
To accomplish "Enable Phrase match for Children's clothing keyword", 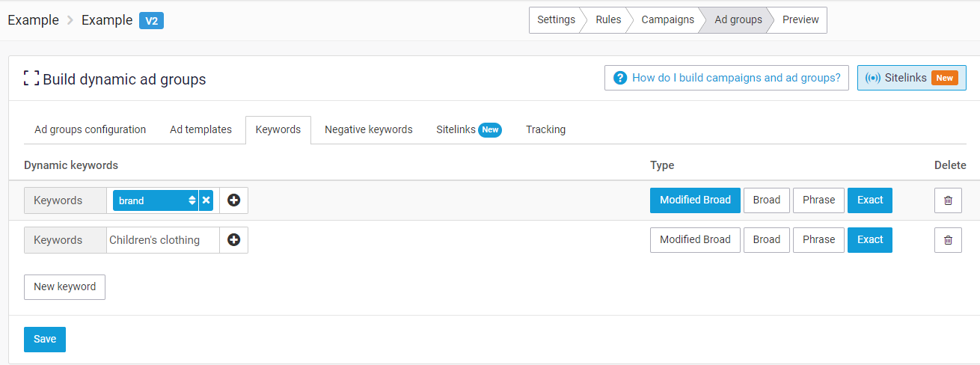I will (818, 240).
